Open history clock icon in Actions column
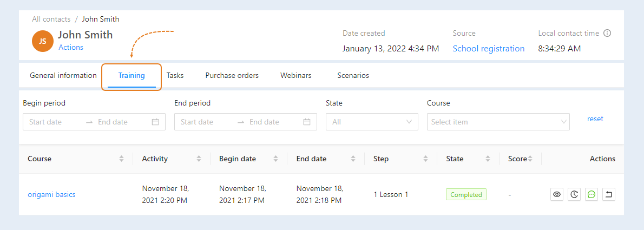The image size is (644, 230). pyautogui.click(x=574, y=194)
